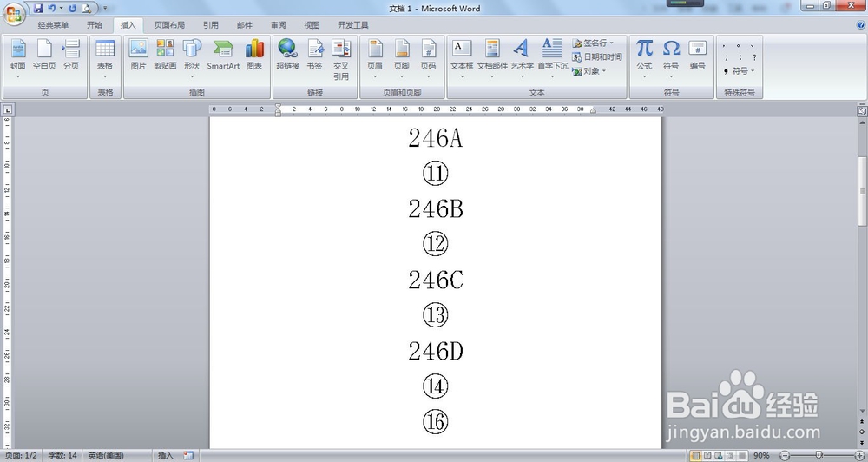Open the select browse object button
868x462 pixels.
[x=862, y=432]
